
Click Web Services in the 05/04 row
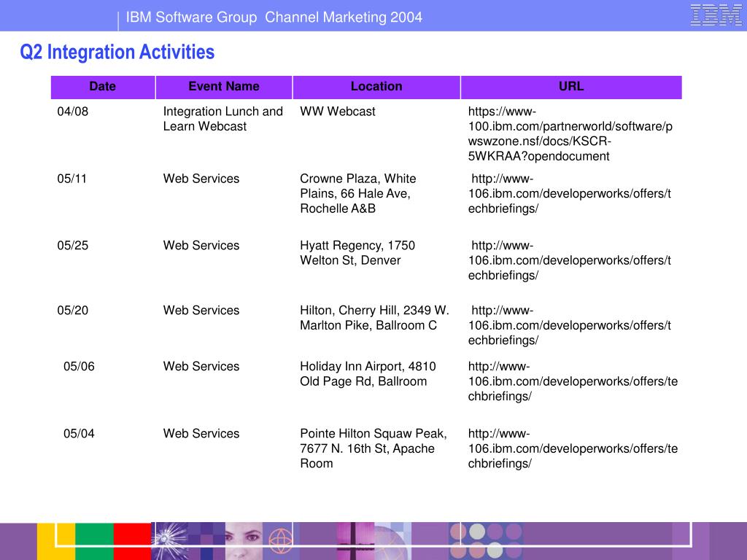click(201, 433)
